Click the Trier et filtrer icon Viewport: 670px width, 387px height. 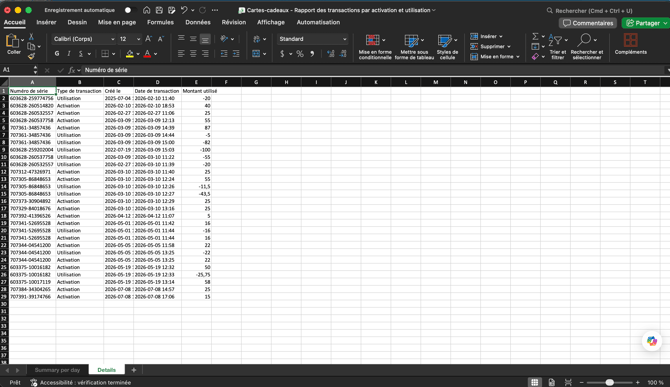click(x=558, y=47)
